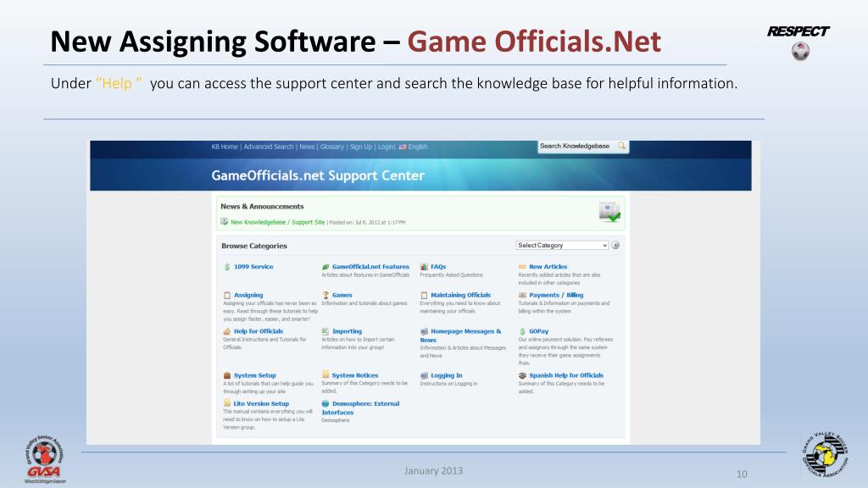Open Glossary in the top navigation
This screenshot has height=488, width=868.
pos(332,147)
